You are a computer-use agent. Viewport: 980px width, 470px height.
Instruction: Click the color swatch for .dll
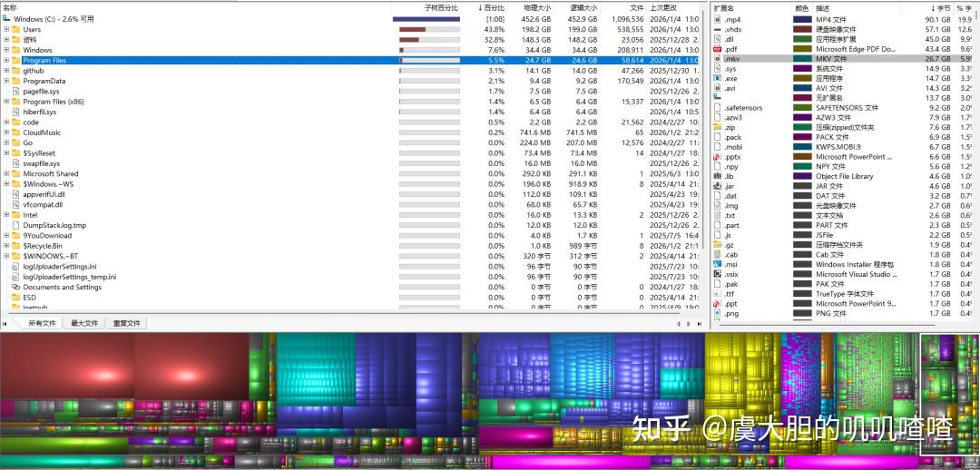(x=802, y=39)
